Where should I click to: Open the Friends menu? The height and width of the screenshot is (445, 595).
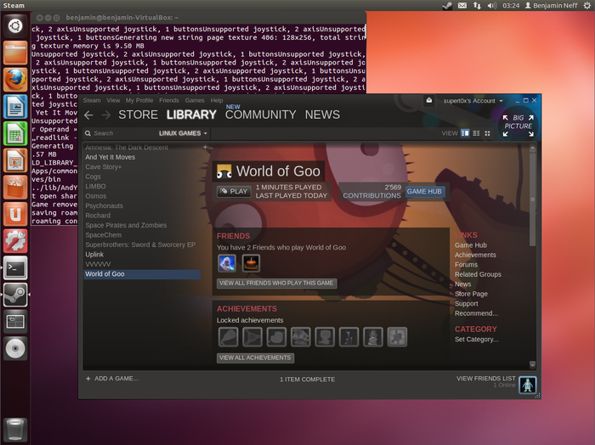pos(169,100)
